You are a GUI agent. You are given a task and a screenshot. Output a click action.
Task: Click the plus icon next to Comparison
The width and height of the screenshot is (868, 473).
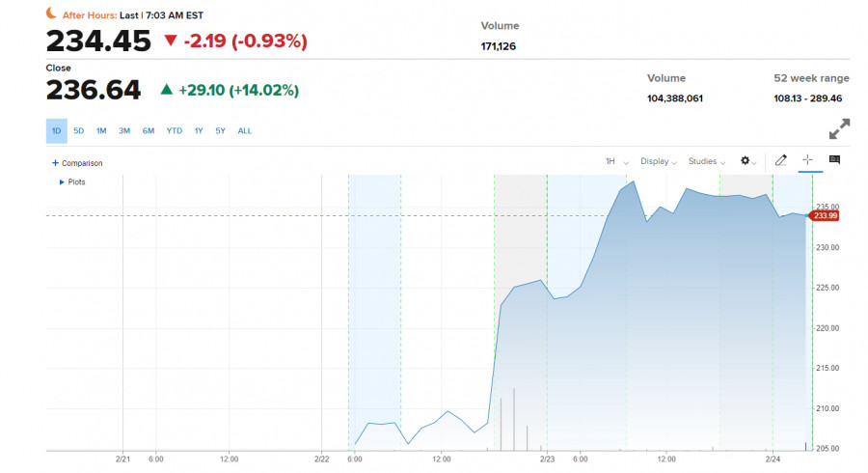[x=55, y=163]
